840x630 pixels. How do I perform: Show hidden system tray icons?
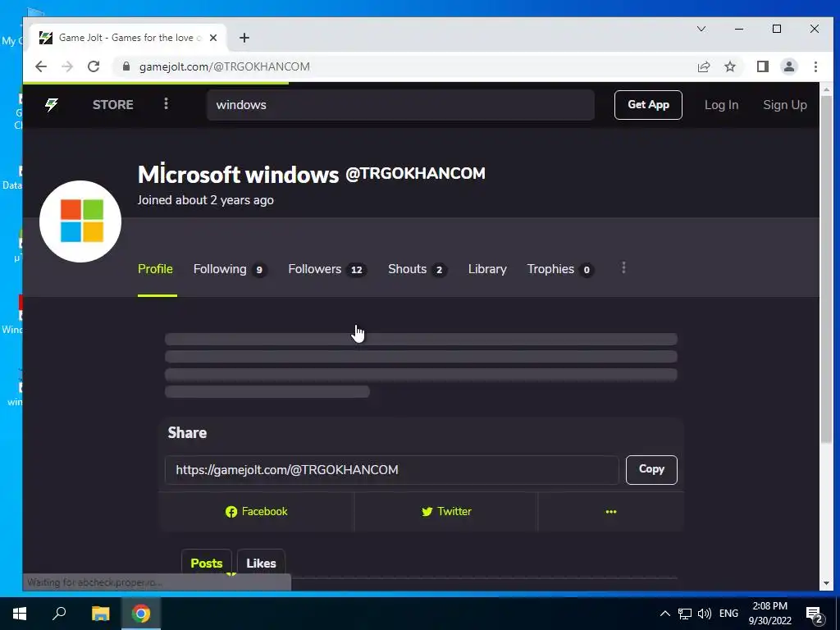[664, 614]
